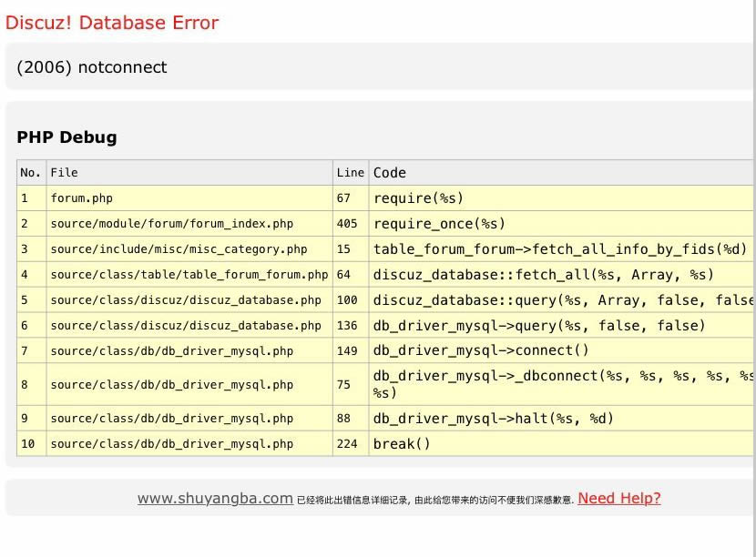The height and width of the screenshot is (557, 756).
Task: Select the fetch_all_info_by_fids code cell
Action: click(562, 249)
